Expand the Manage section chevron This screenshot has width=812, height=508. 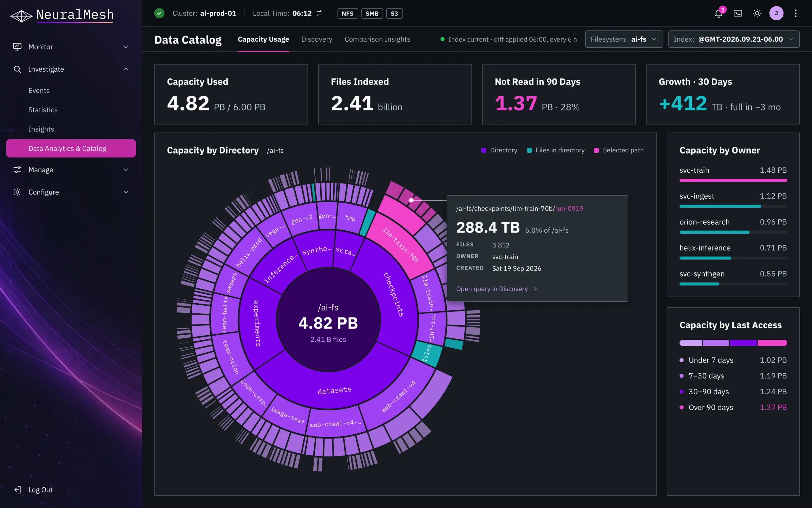(x=126, y=170)
